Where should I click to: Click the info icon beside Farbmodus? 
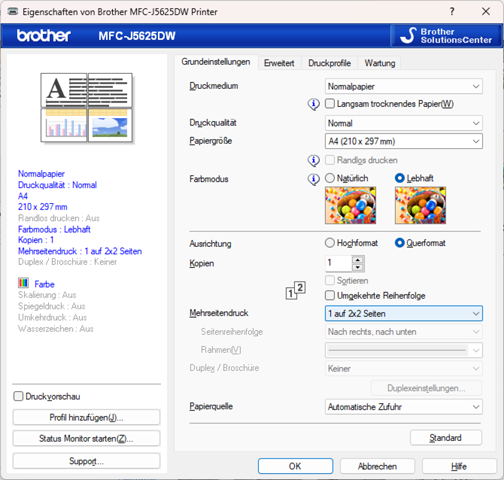click(x=313, y=179)
